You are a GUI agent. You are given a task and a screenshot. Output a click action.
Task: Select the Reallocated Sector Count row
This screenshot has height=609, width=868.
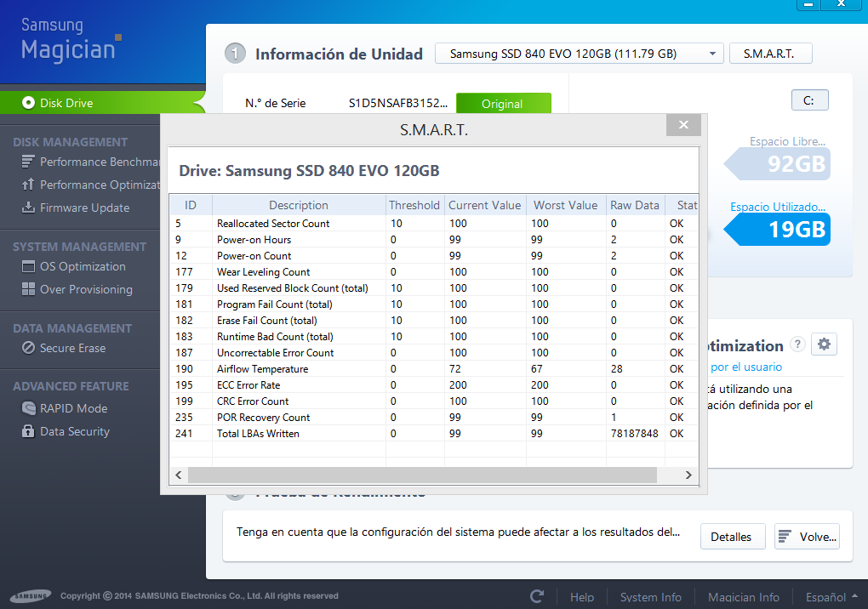[433, 224]
